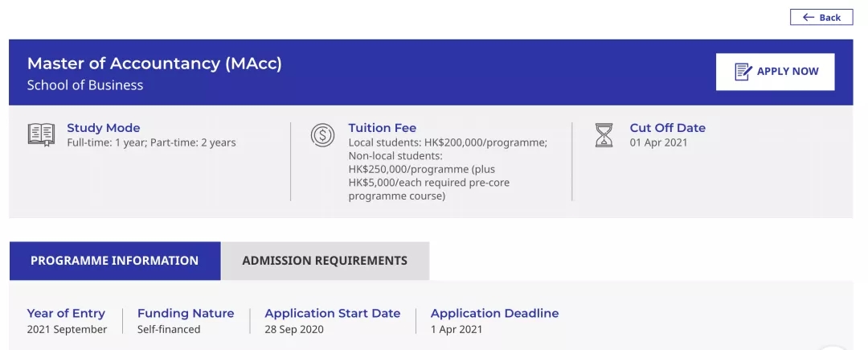The height and width of the screenshot is (350, 868).
Task: Click the Apply Now button
Action: coord(775,72)
